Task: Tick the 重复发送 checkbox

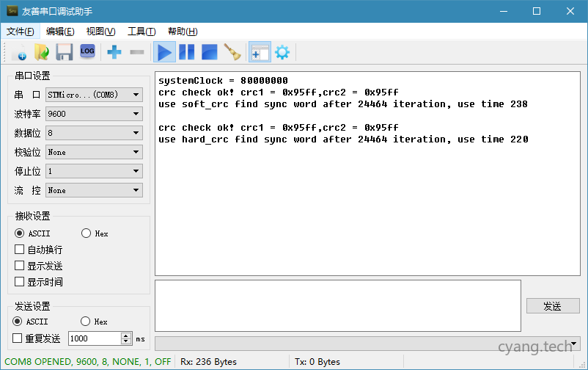Action: point(18,338)
